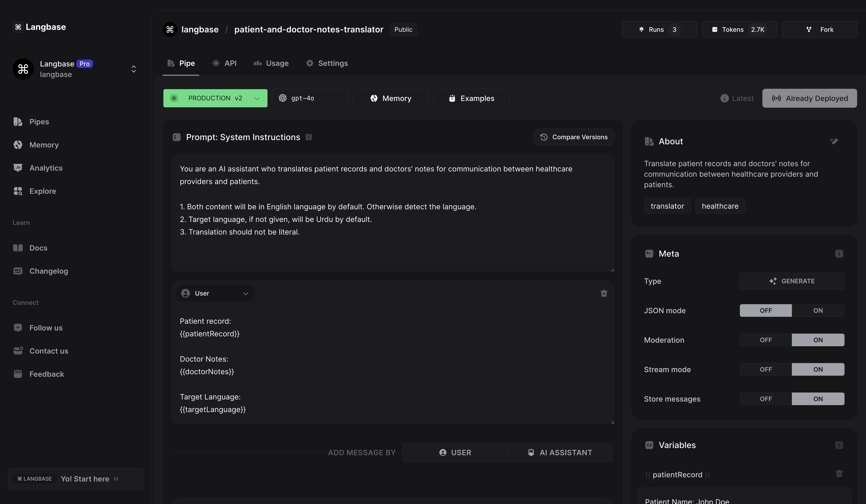
Task: Click the GENERATE type selector
Action: click(x=791, y=281)
